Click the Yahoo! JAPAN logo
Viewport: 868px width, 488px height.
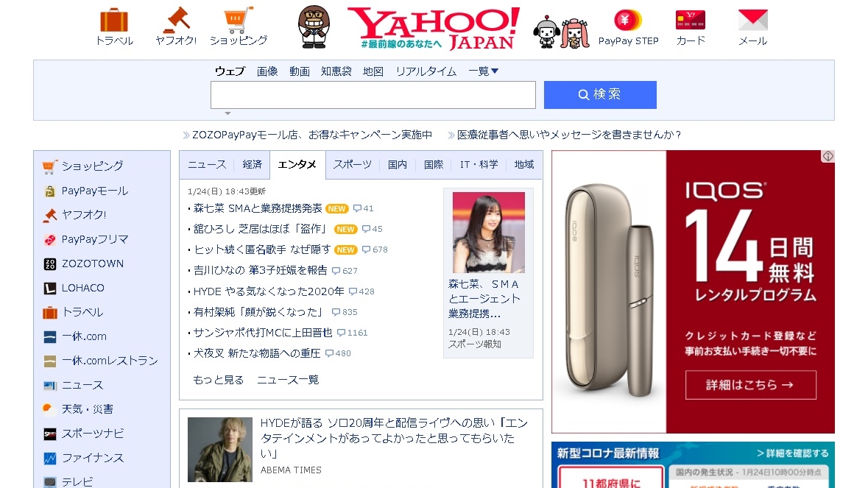(x=434, y=28)
